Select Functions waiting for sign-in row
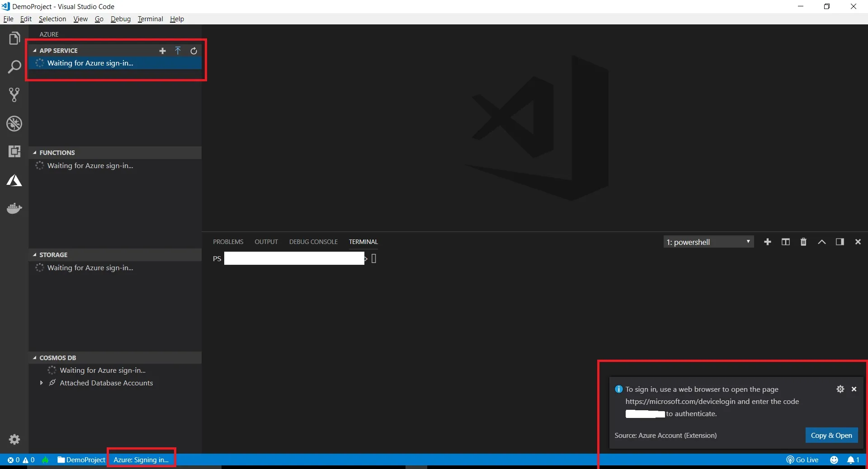Image resolution: width=868 pixels, height=469 pixels. click(x=115, y=166)
